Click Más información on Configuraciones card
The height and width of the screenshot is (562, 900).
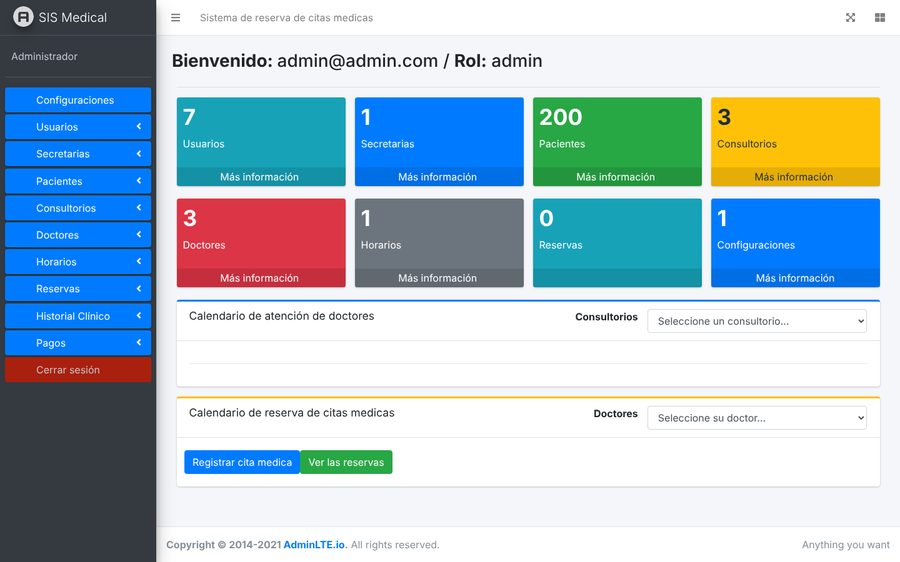(x=794, y=278)
